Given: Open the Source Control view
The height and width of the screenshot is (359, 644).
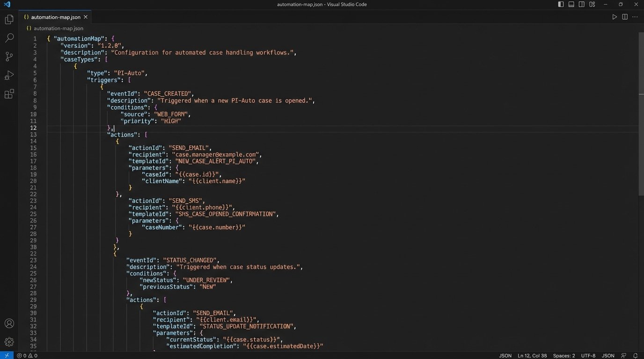Looking at the screenshot, I should (9, 57).
